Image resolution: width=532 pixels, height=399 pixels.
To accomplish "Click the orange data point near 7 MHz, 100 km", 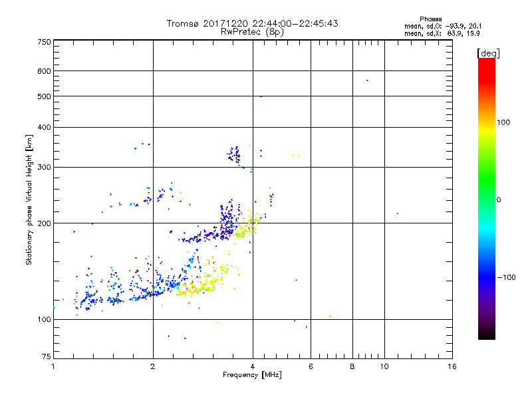I will click(x=330, y=317).
